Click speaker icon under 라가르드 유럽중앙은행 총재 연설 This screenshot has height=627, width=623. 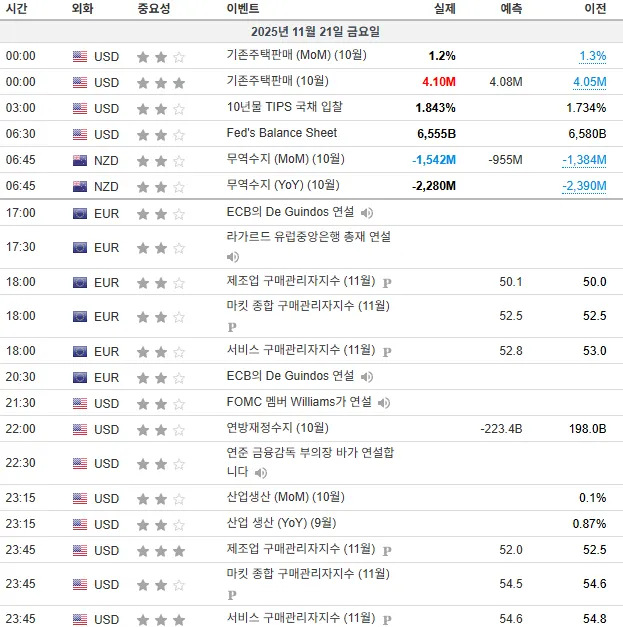233,257
